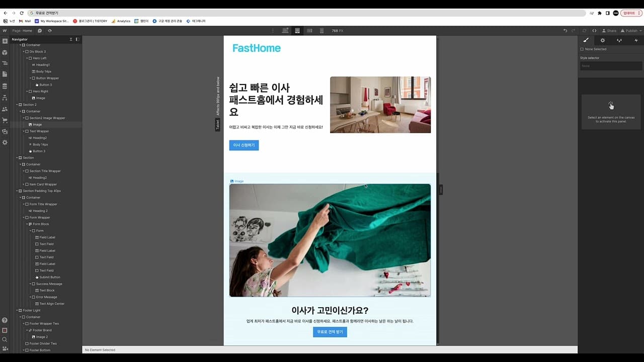Switch to mobile portrait breakpoint

point(321,31)
